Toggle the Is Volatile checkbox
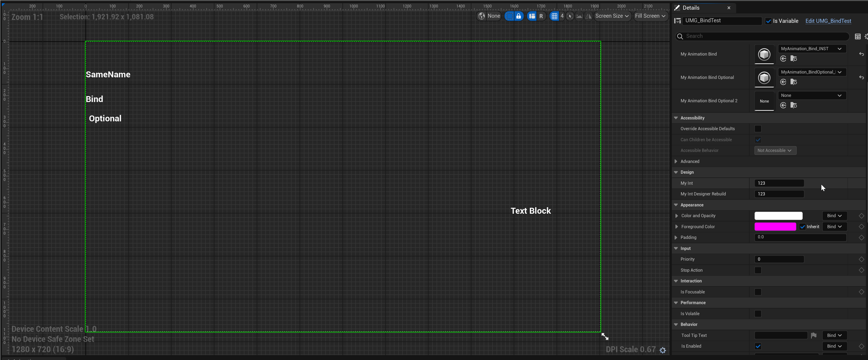Viewport: 868px width, 360px height. tap(758, 314)
